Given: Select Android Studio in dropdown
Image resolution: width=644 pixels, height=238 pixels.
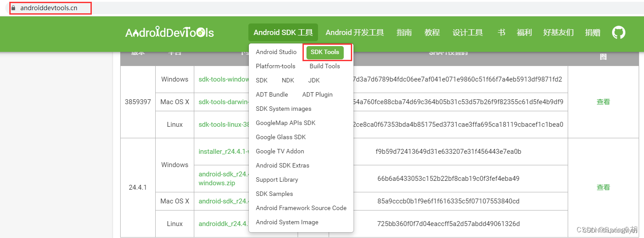Looking at the screenshot, I should tap(276, 52).
